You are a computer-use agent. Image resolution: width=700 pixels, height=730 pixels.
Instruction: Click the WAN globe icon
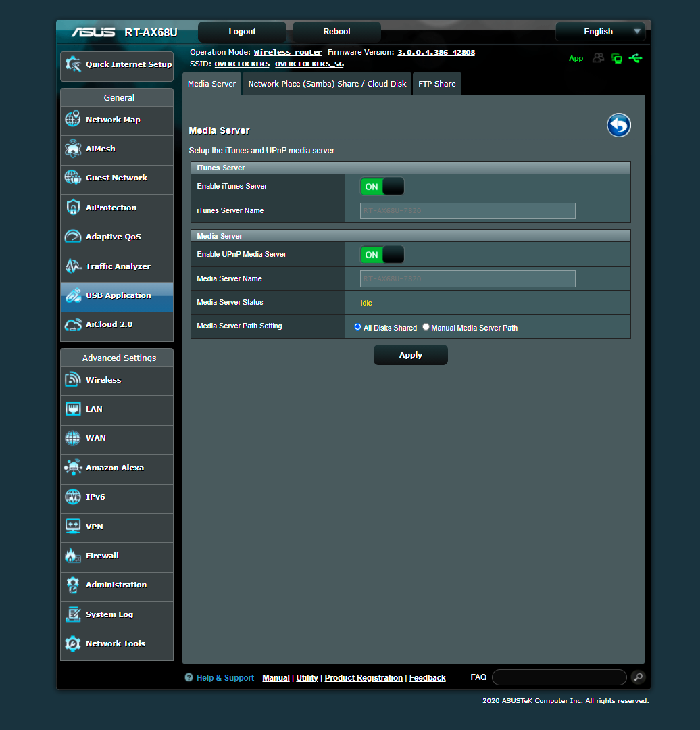(x=72, y=438)
